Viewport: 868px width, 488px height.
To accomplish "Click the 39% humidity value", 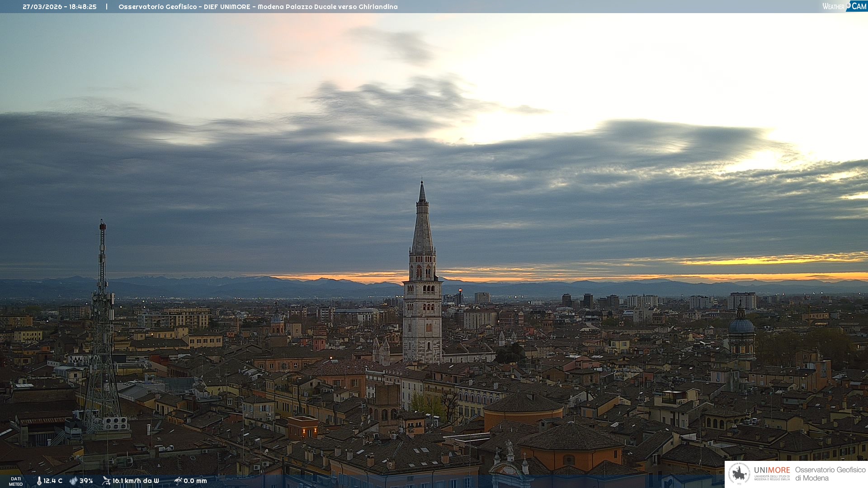I will click(86, 481).
